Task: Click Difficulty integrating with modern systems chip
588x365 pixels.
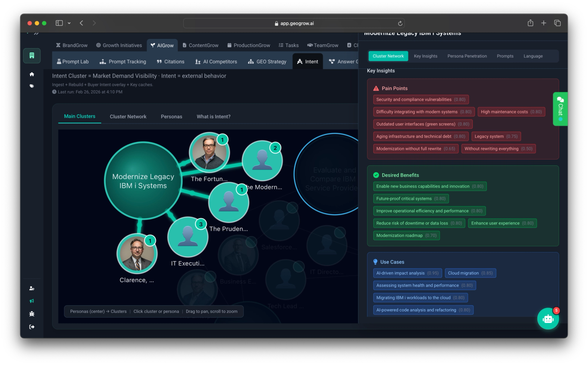Action: (x=424, y=112)
